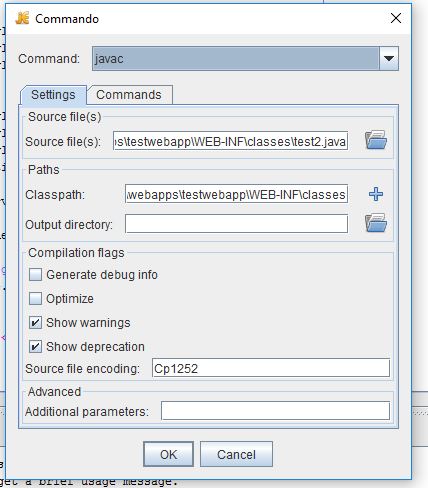Focus the Source file(s) text field
This screenshot has height=488, width=428.
231,141
